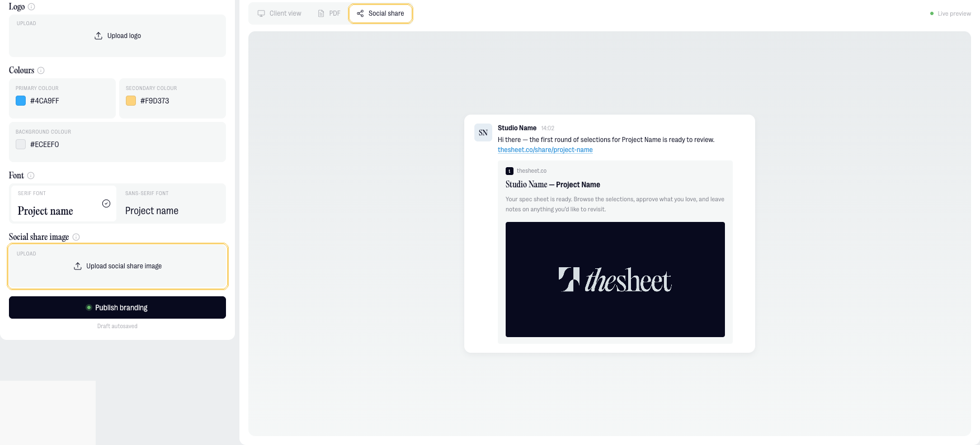This screenshot has width=980, height=445.
Task: Click the serif font checkmark indicator
Action: point(106,203)
